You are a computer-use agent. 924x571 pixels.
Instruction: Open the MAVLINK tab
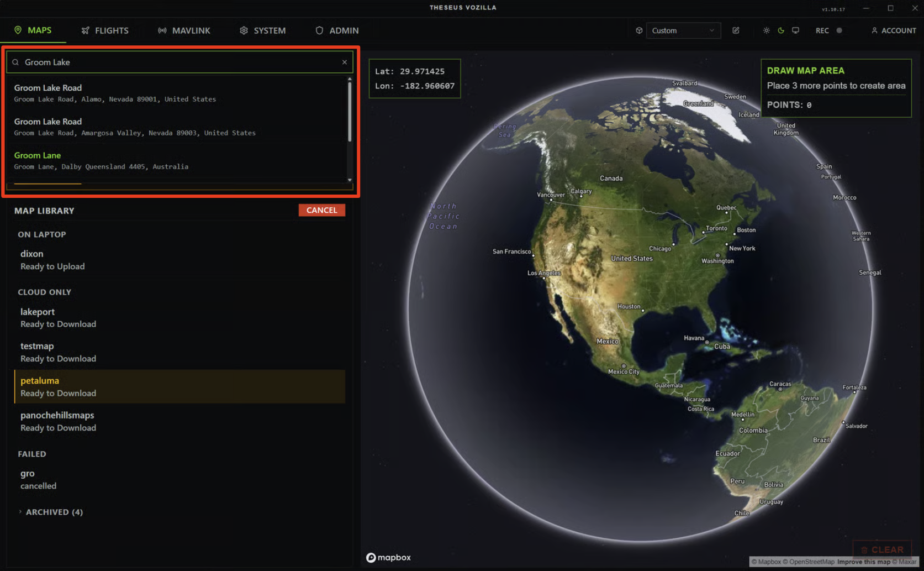[x=184, y=30]
